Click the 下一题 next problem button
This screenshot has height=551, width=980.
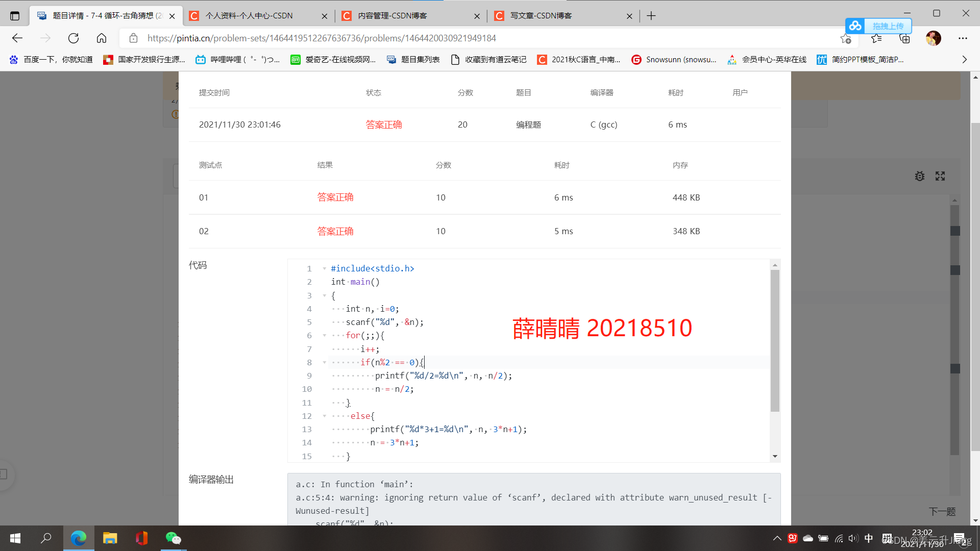[x=942, y=512]
